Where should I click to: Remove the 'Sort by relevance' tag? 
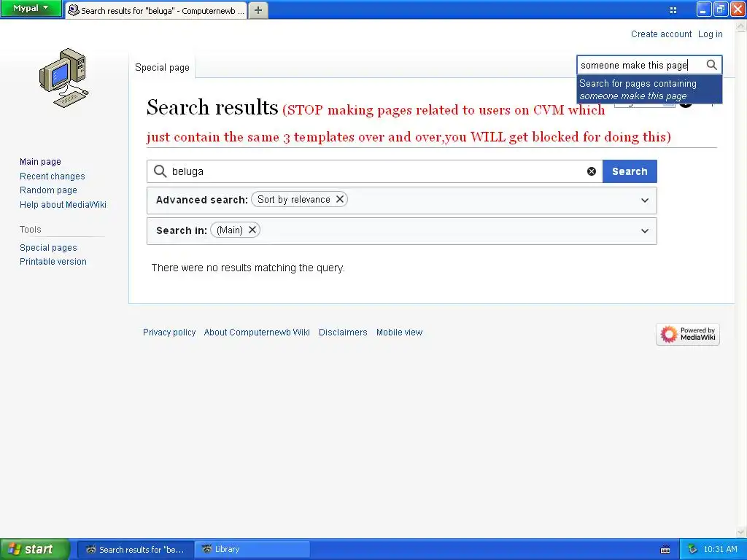point(340,199)
